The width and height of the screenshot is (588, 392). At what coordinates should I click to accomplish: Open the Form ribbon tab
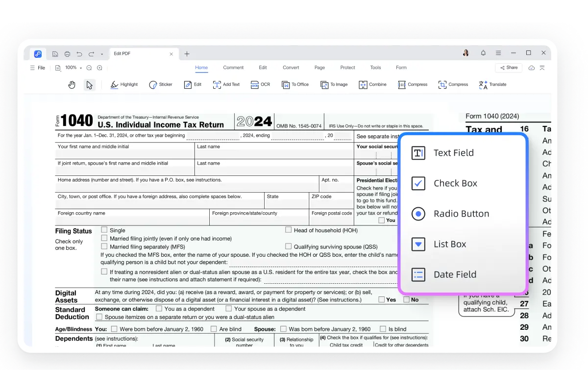(401, 67)
